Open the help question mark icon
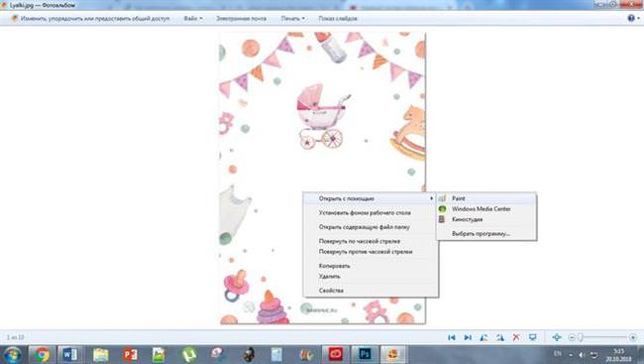The width and height of the screenshot is (644, 364). [x=631, y=18]
